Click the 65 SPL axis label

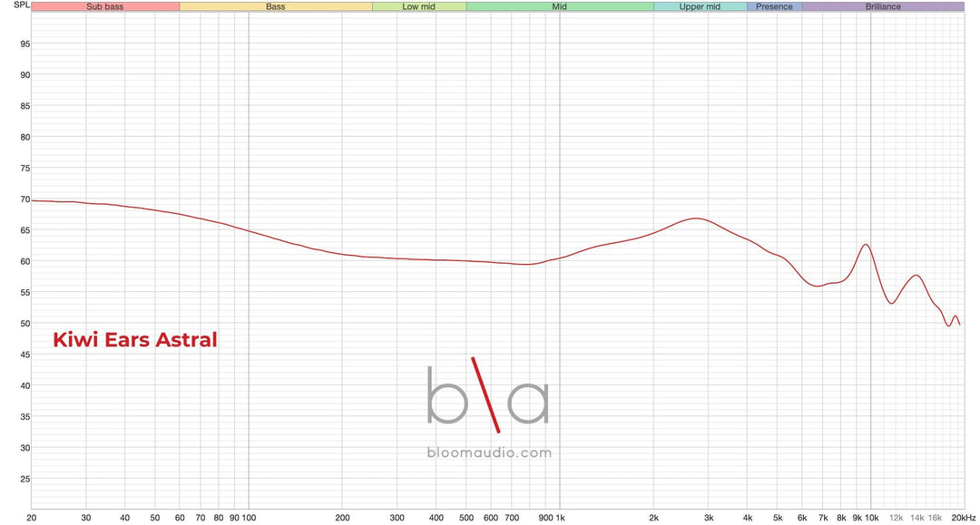25,230
